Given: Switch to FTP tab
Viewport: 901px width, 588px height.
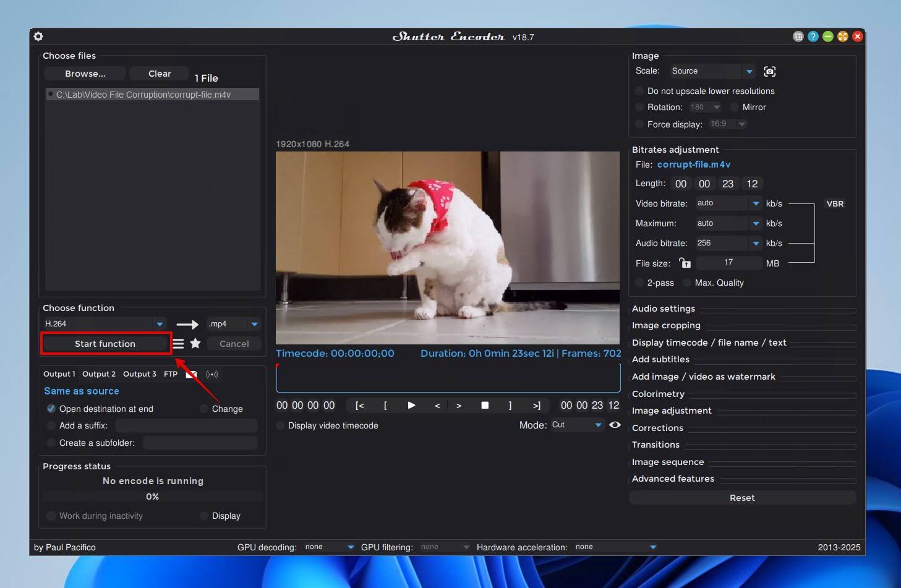Looking at the screenshot, I should pyautogui.click(x=171, y=374).
